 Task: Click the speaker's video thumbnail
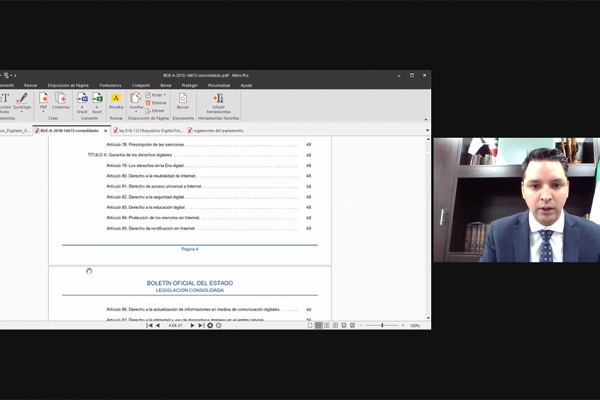[x=517, y=200]
